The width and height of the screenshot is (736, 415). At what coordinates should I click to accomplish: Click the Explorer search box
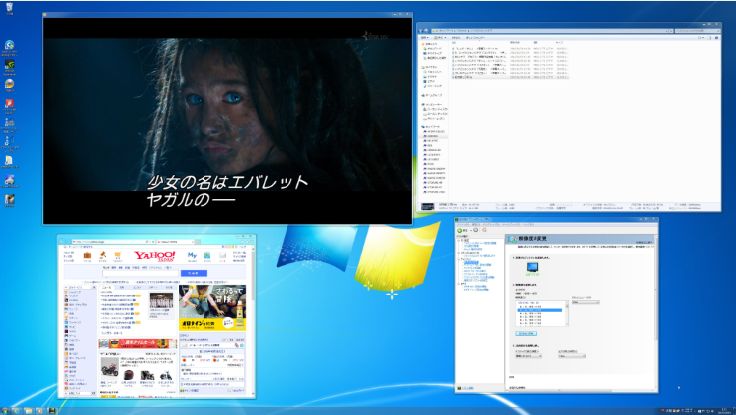tap(698, 31)
